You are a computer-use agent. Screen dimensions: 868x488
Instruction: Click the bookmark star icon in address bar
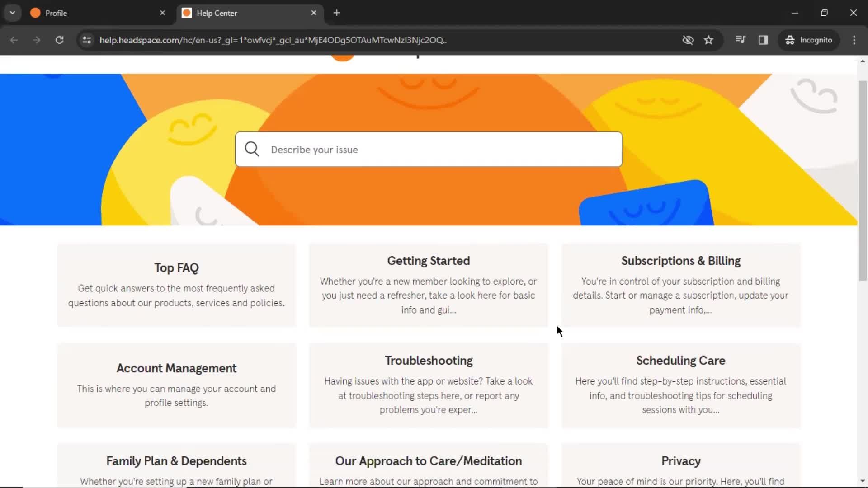click(709, 40)
